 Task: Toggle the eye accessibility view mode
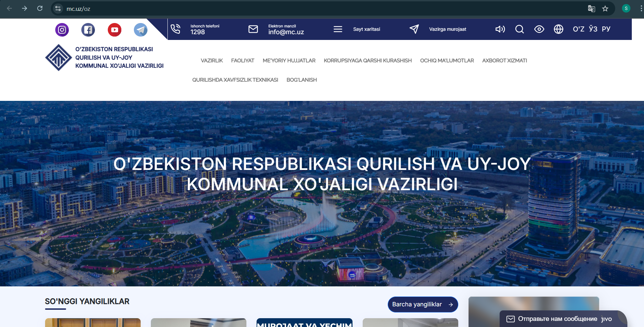tap(539, 29)
